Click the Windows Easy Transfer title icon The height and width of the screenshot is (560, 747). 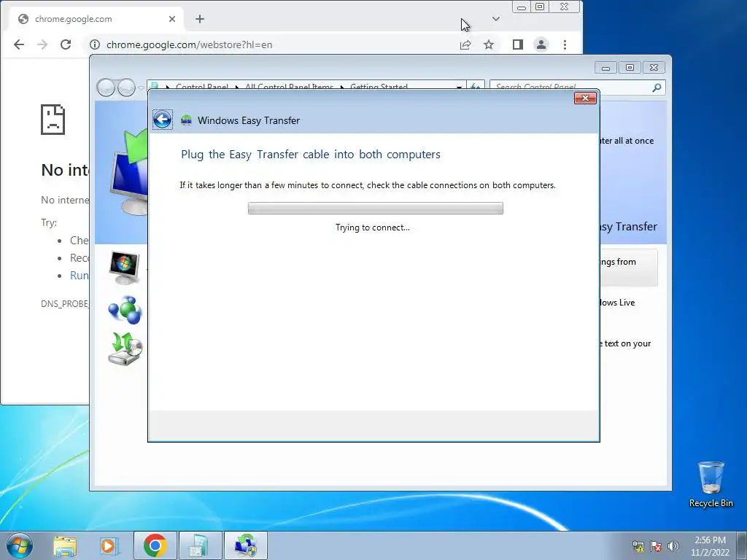click(186, 120)
